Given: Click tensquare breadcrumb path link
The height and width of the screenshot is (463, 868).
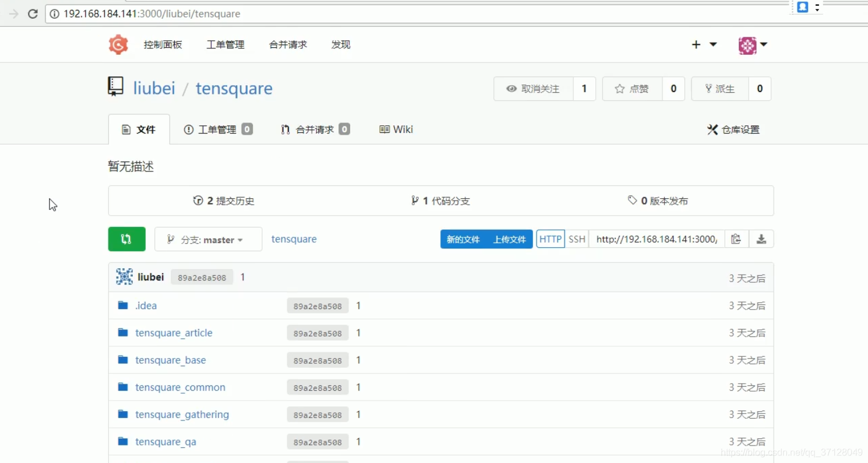Looking at the screenshot, I should (294, 239).
